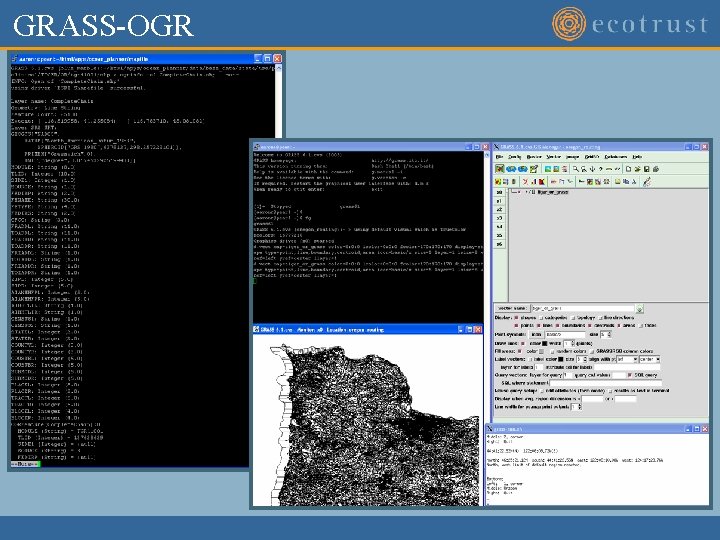Click the red Add vector layer icon
Viewport: 720px width, 540px height.
point(525,181)
